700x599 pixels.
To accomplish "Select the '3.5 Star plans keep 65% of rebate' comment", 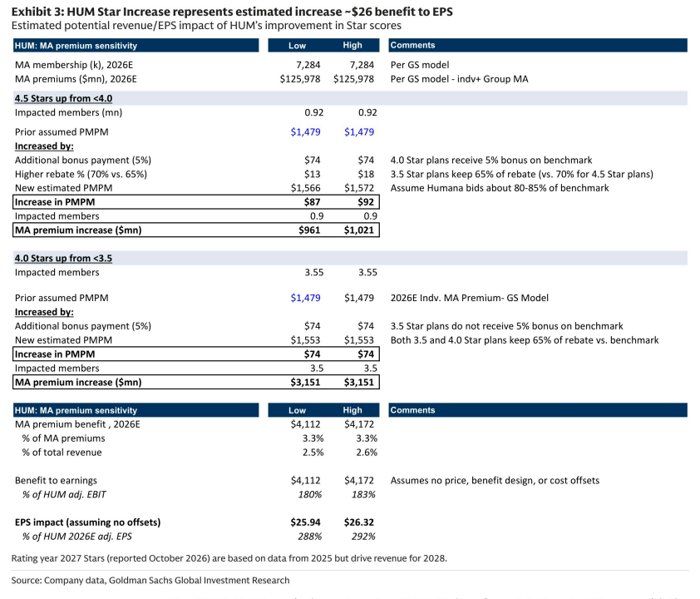I will 522,174.
